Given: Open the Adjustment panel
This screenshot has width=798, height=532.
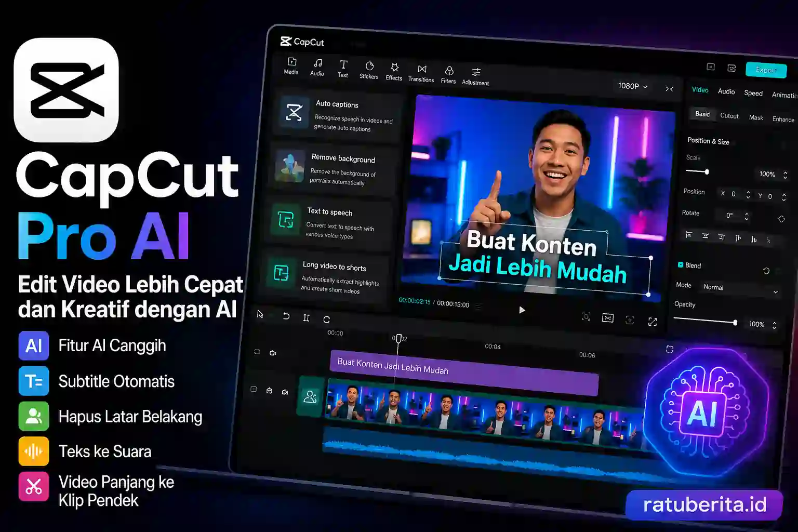Looking at the screenshot, I should 475,77.
